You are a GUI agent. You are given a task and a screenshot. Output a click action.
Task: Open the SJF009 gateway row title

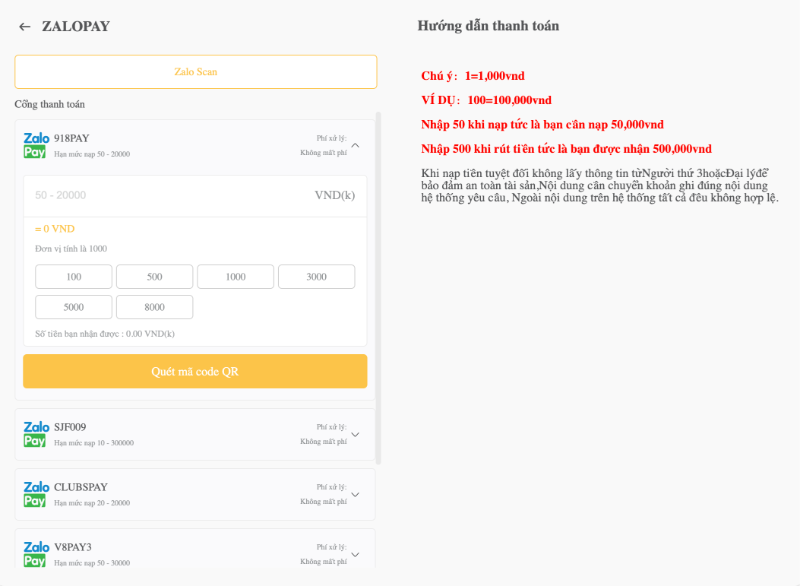[x=68, y=427]
